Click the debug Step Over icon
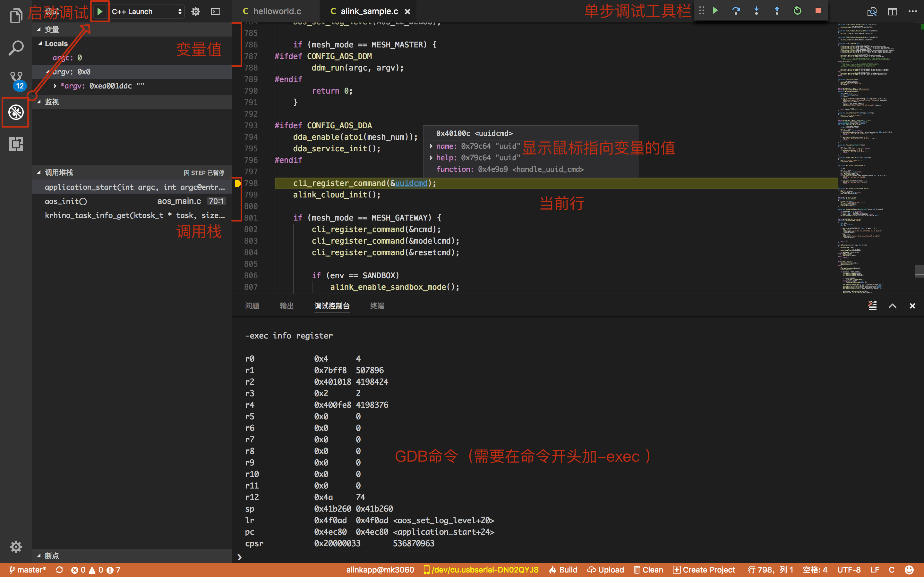Viewport: 924px width, 577px height. [736, 11]
